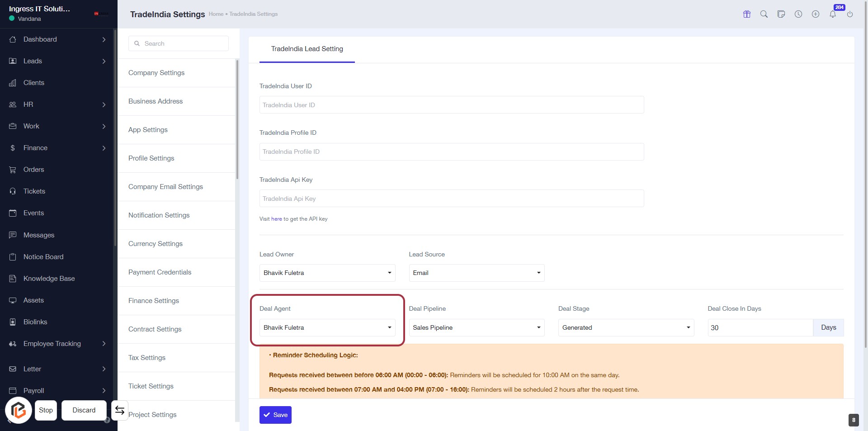Click the 'here' link for API key
The image size is (868, 431).
click(x=276, y=219)
